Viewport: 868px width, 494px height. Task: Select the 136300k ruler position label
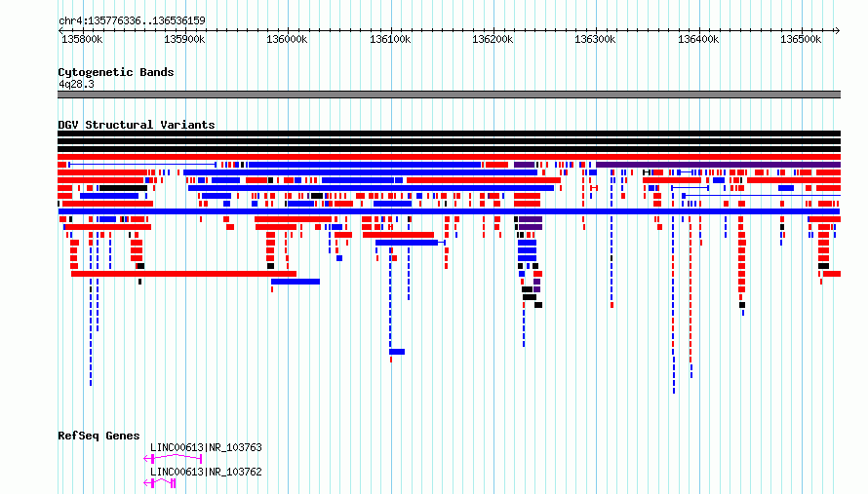tap(595, 39)
